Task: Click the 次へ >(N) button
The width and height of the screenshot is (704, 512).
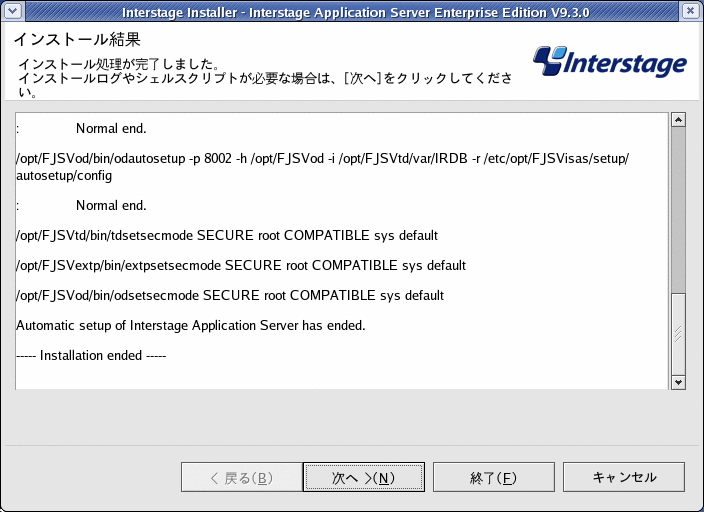Action: point(364,477)
